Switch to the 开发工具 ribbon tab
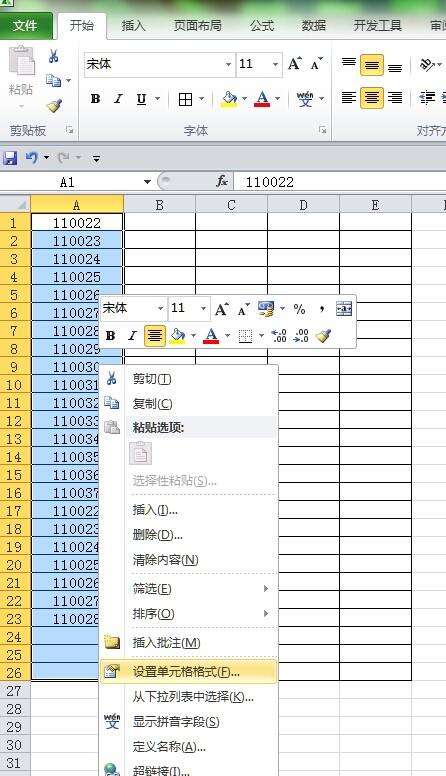 (x=377, y=26)
